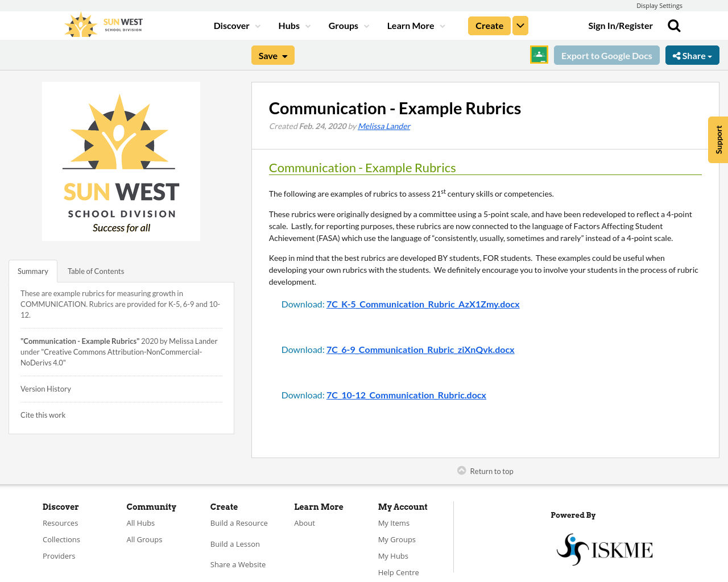Click Cite this work
Screen dimensions: 728x582
coord(43,414)
